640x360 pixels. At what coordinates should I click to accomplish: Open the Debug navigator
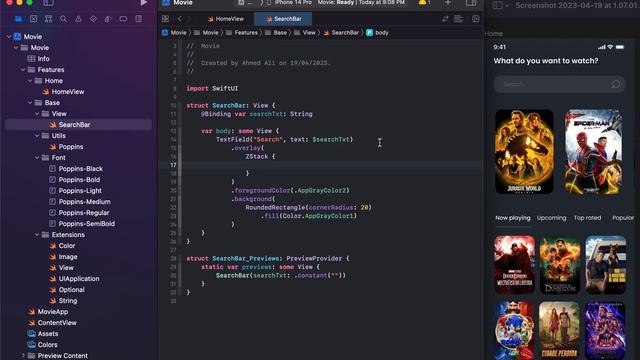click(108, 19)
